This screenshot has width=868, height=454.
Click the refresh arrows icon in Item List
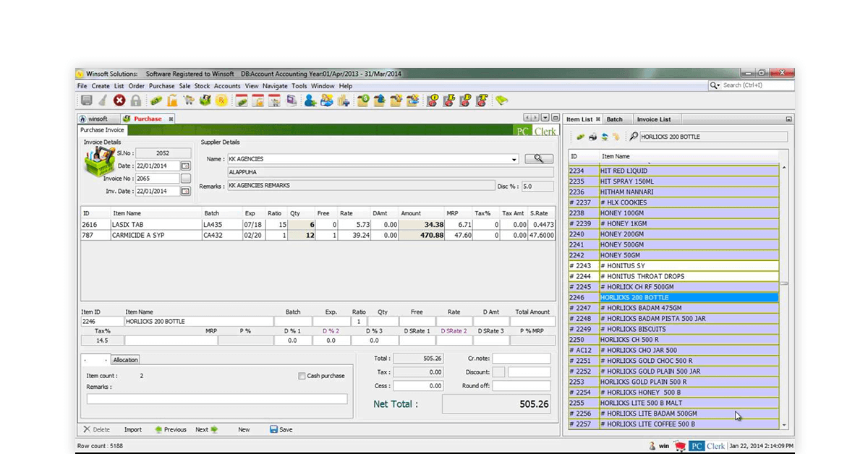[604, 137]
